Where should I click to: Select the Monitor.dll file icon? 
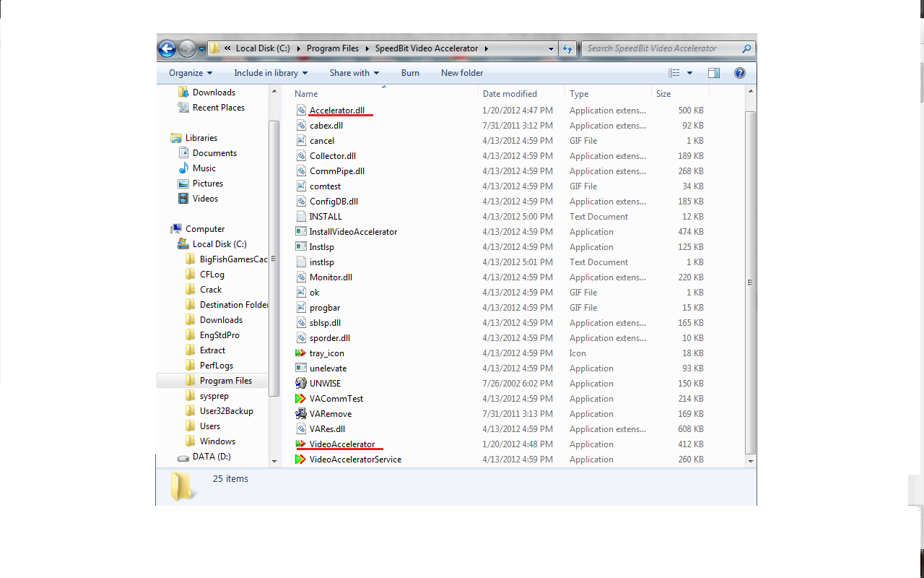[x=302, y=277]
